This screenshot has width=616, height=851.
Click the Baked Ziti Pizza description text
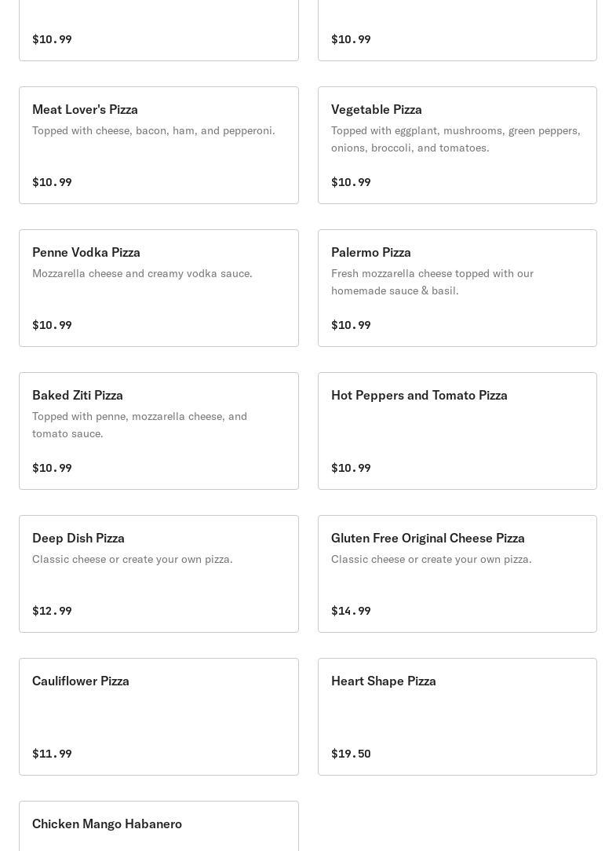click(x=139, y=425)
